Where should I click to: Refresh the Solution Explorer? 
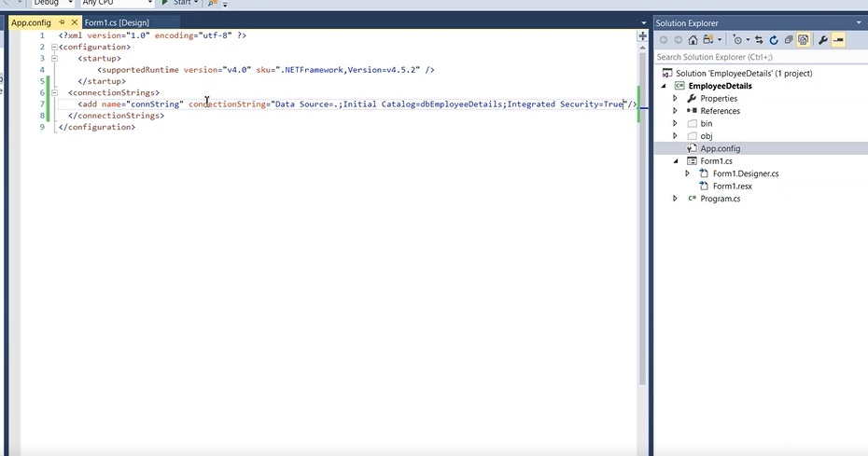(x=774, y=40)
